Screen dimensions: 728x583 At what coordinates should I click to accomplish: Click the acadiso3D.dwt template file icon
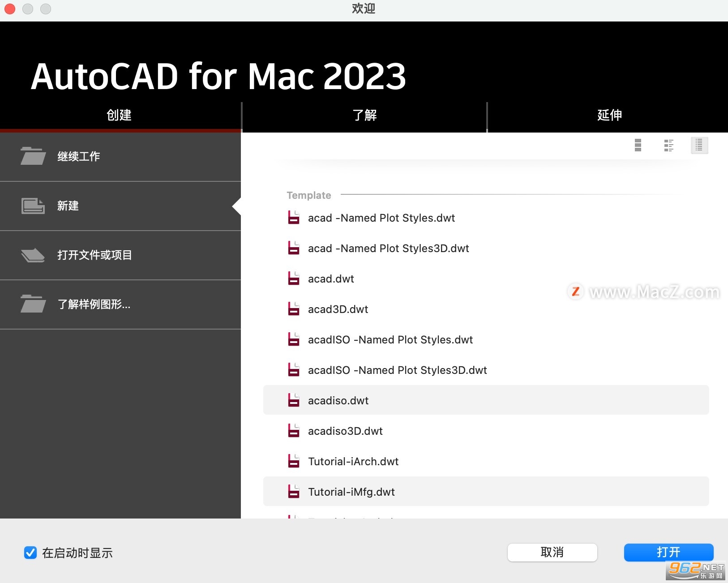pos(294,431)
